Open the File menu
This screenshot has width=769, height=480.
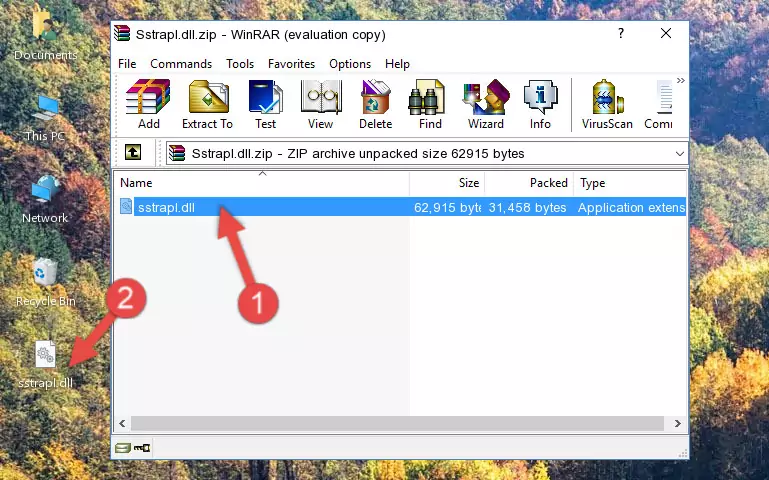pos(127,64)
